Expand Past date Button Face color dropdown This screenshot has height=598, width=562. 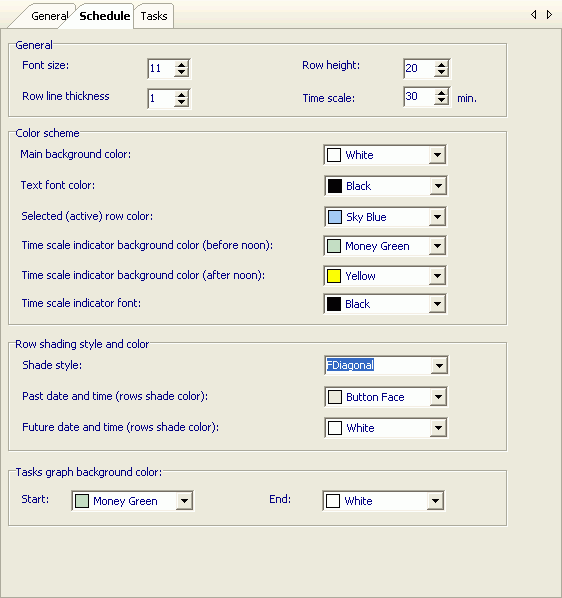(x=438, y=397)
